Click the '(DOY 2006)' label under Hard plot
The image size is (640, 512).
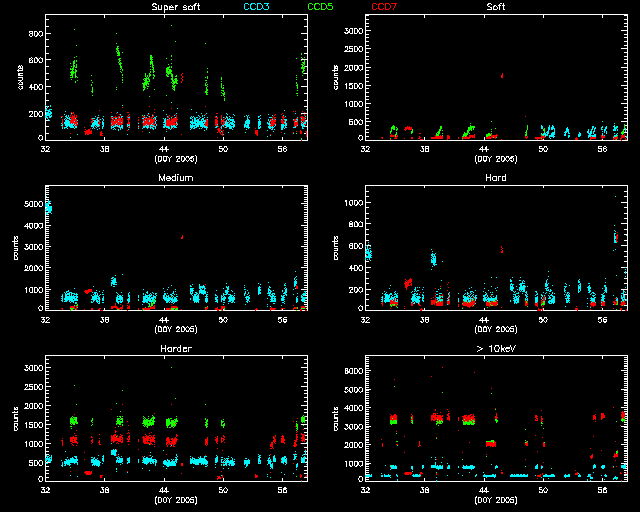pyautogui.click(x=495, y=329)
